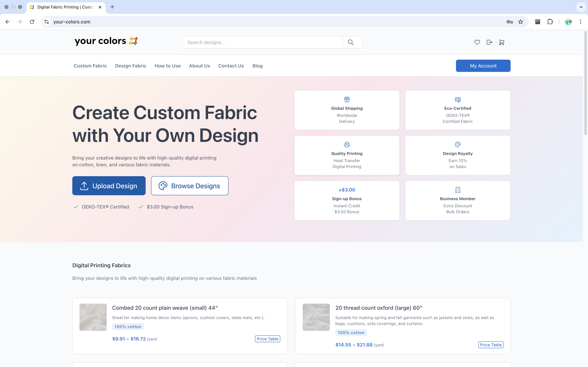588x367 pixels.
Task: Click Browse Designs button
Action: [x=190, y=186]
